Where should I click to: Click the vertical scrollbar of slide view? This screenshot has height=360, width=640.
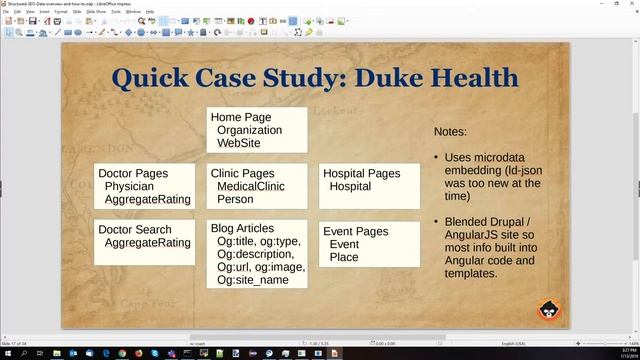[636, 186]
